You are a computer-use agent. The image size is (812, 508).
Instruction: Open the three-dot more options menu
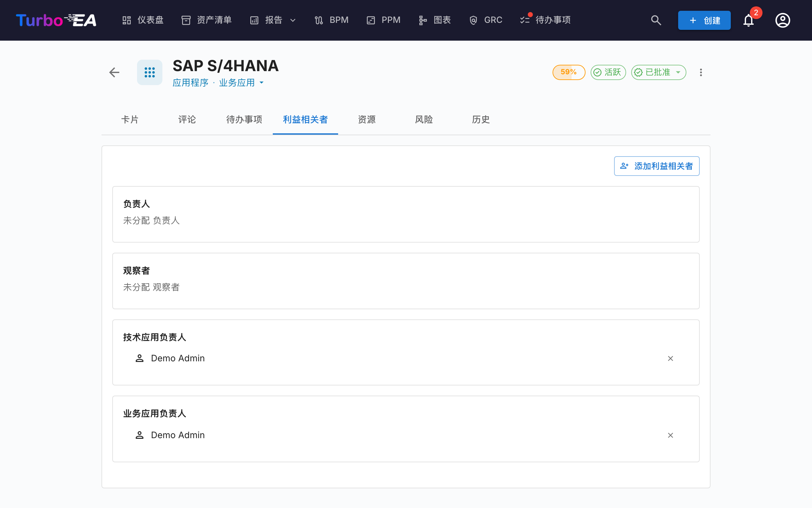701,72
